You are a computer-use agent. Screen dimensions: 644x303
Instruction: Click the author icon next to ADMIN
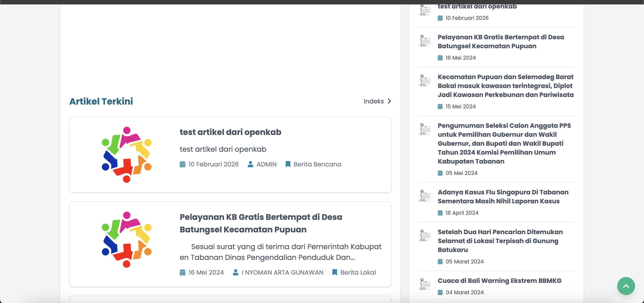(x=250, y=164)
